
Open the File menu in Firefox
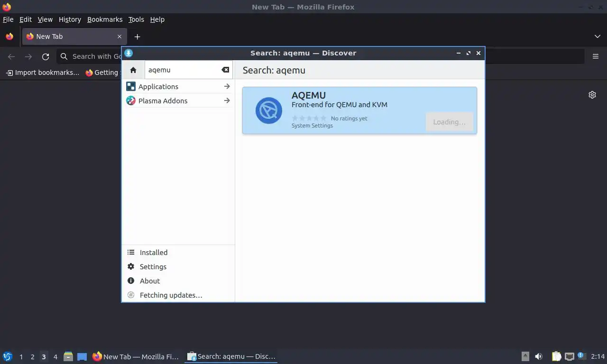pyautogui.click(x=8, y=19)
